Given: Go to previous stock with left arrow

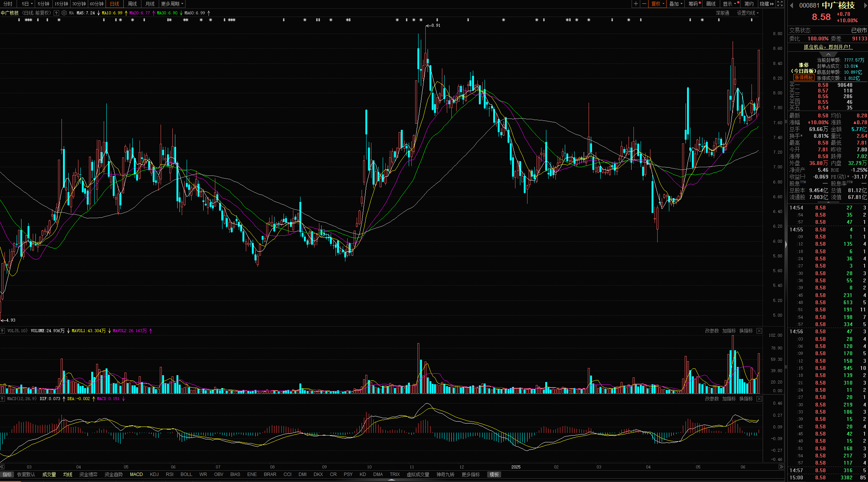Looking at the screenshot, I should pyautogui.click(x=791, y=5).
